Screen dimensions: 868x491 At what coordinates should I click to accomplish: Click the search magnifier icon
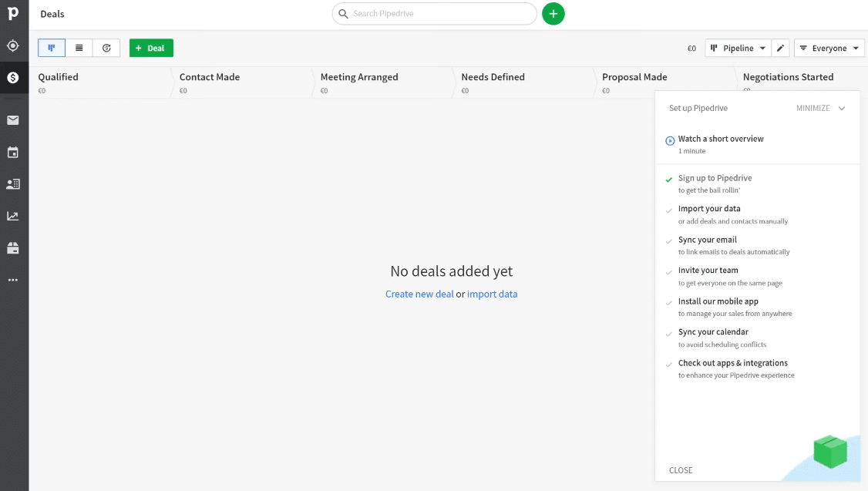pyautogui.click(x=343, y=14)
